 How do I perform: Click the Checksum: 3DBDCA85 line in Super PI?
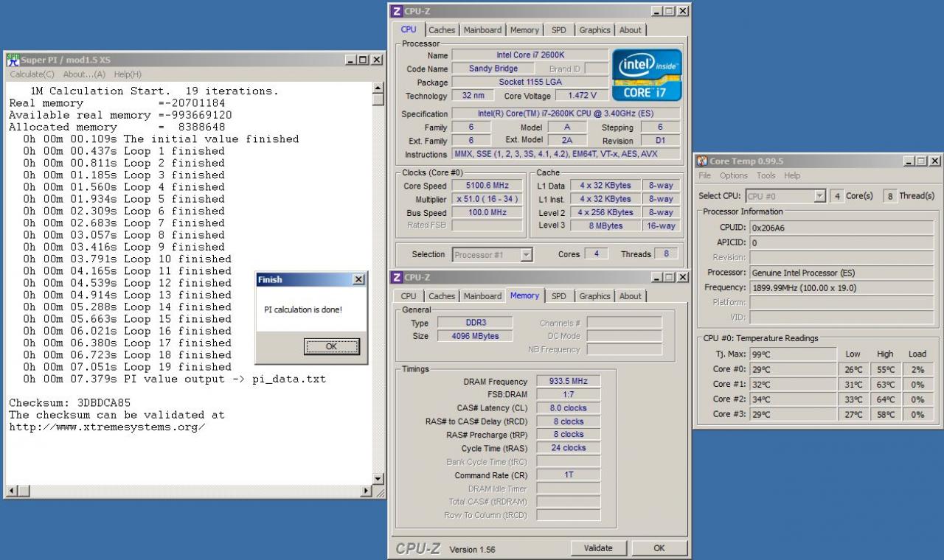[x=69, y=403]
